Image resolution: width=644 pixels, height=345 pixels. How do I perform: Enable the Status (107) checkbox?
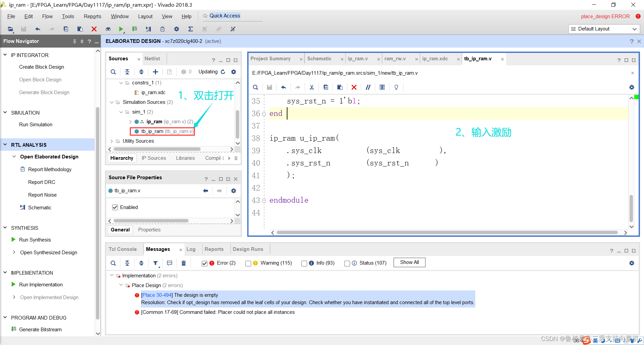click(x=347, y=263)
